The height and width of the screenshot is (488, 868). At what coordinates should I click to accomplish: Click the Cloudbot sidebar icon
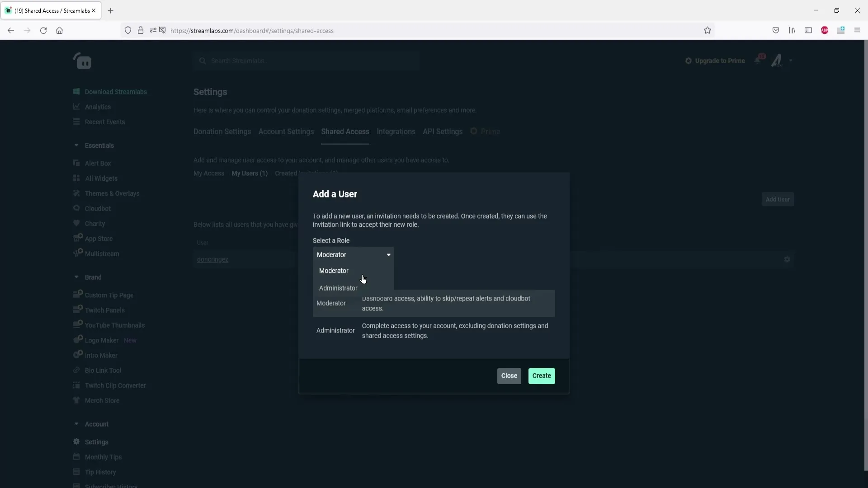pos(76,208)
